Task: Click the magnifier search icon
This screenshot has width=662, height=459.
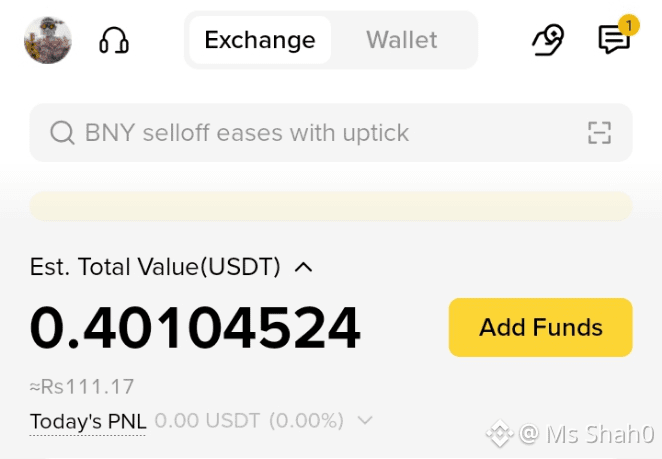Action: tap(62, 133)
